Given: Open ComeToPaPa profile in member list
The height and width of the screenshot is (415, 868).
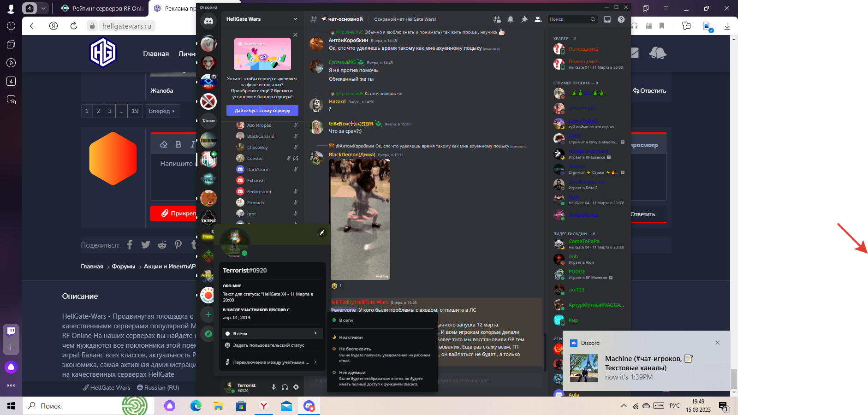Looking at the screenshot, I should 589,244.
